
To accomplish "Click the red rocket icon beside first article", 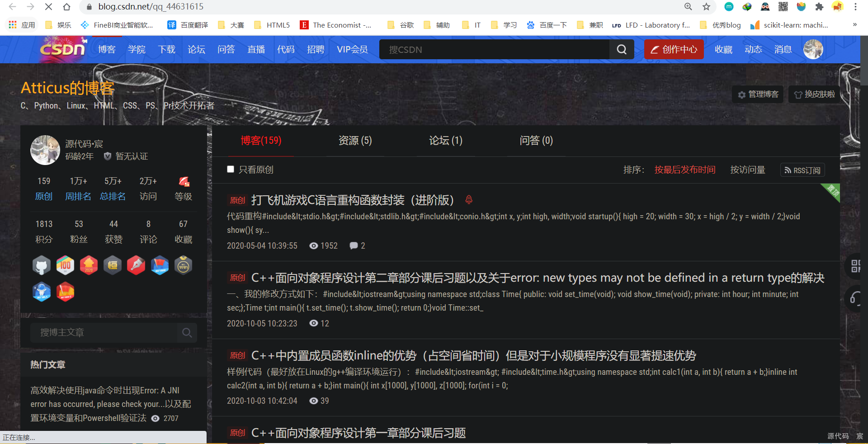I will tap(469, 199).
